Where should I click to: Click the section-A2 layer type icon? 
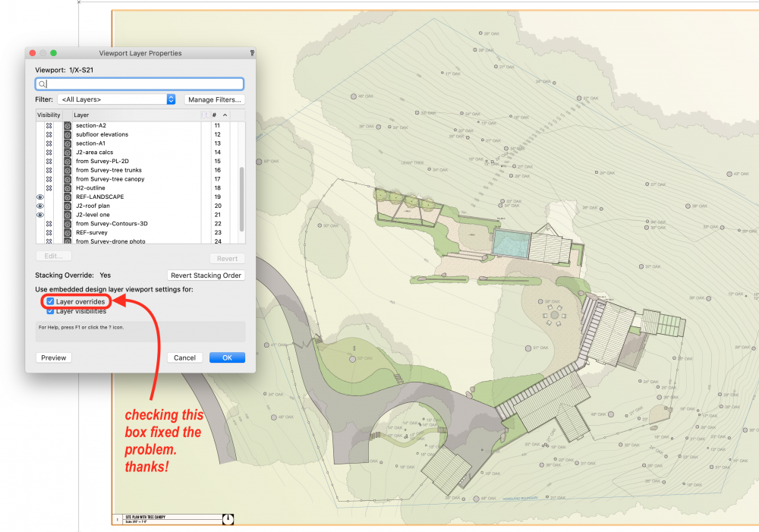click(x=67, y=126)
